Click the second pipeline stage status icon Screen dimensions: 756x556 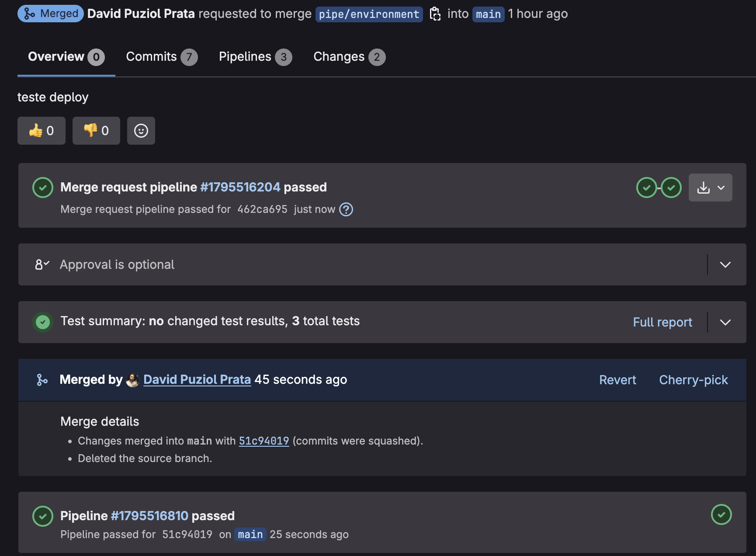[x=671, y=188]
